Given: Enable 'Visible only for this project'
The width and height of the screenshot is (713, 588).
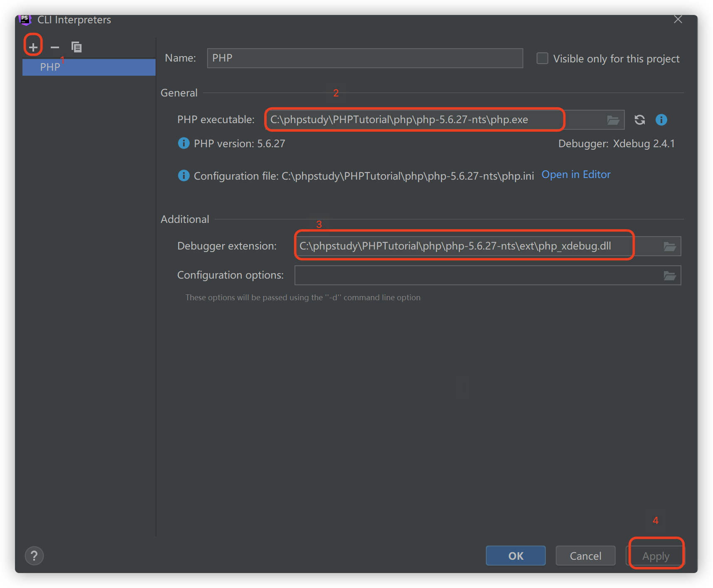Looking at the screenshot, I should [x=542, y=58].
